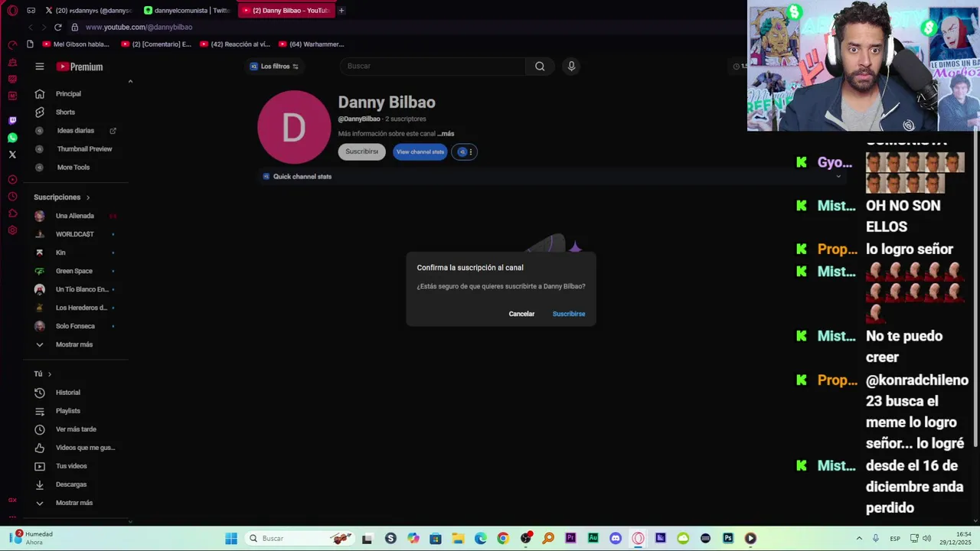Expand Los filtros options
The width and height of the screenshot is (980, 551).
point(274,67)
